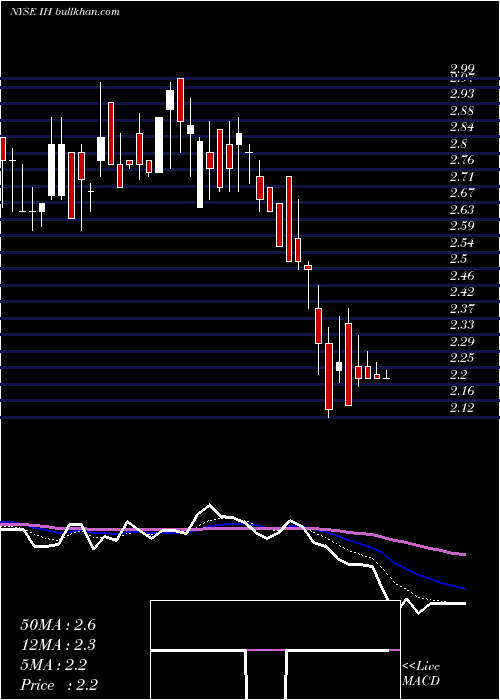The height and width of the screenshot is (700, 500).
Task: Click the 2.59 price axis label
Action: 462,226
